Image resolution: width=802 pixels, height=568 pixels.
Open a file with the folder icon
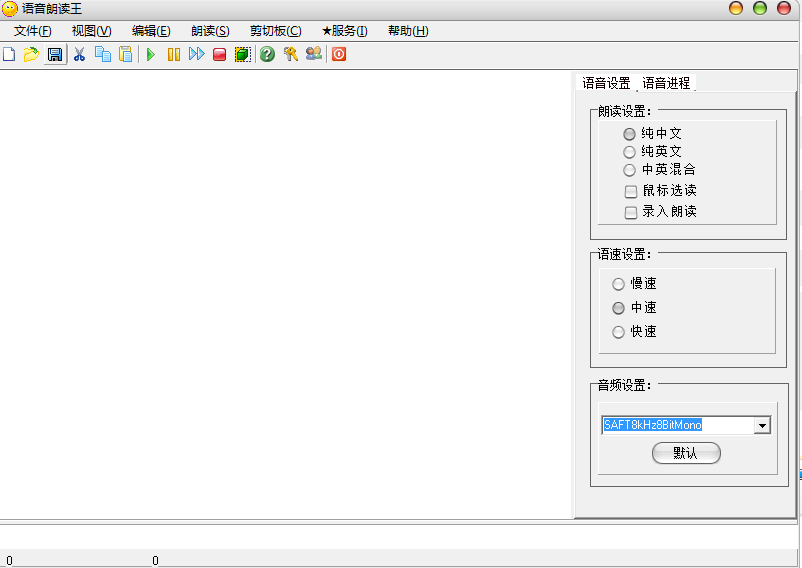(31, 54)
